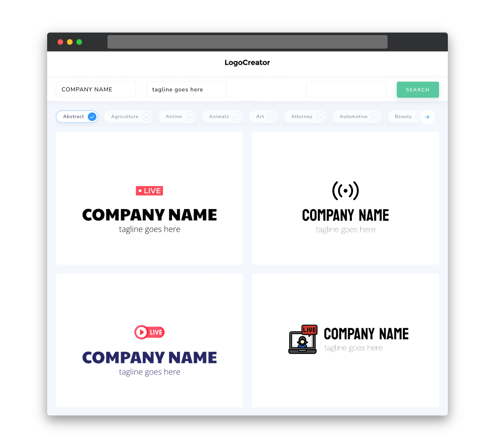Select the Abstract filter tab
The width and height of the screenshot is (495, 448).
[78, 117]
